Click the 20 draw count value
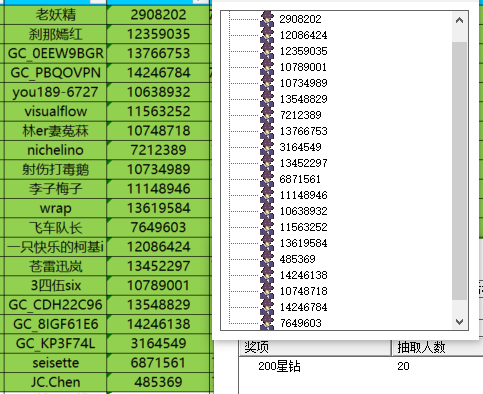 tap(403, 366)
